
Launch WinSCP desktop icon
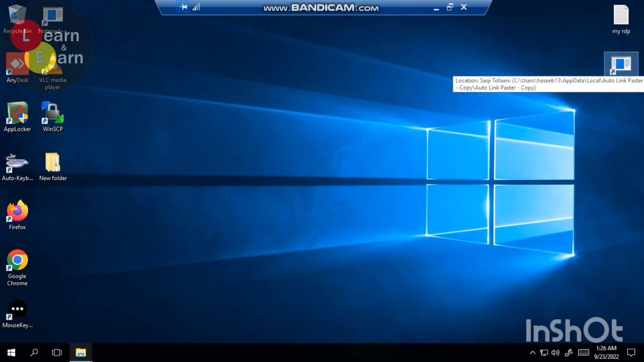52,117
